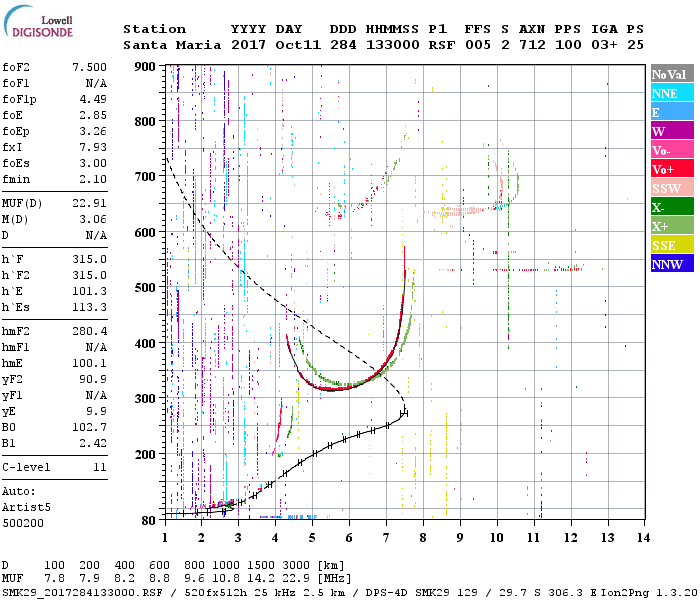The image size is (700, 600).
Task: Click the SSW salmon legend swatch
Action: click(672, 188)
